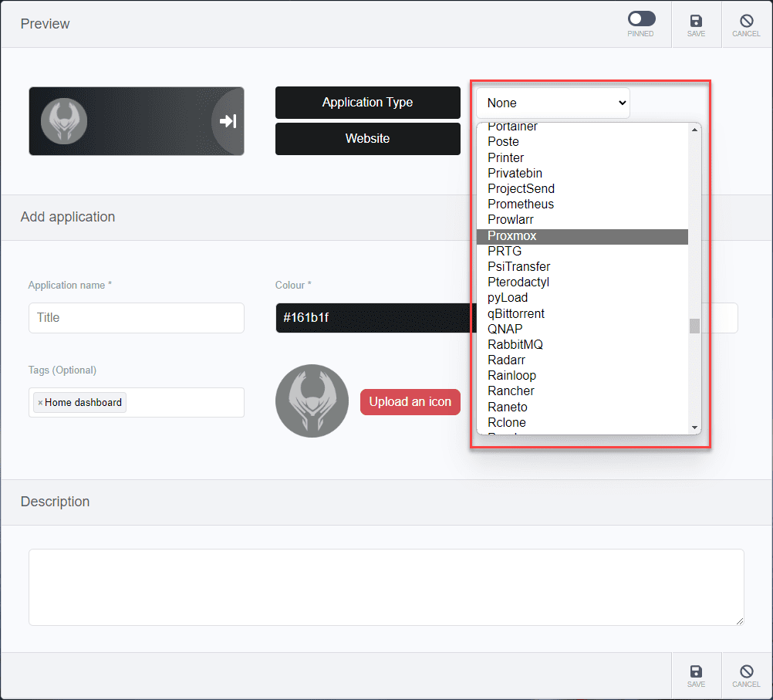Image resolution: width=773 pixels, height=700 pixels.
Task: Select Raneto from the list
Action: point(582,407)
